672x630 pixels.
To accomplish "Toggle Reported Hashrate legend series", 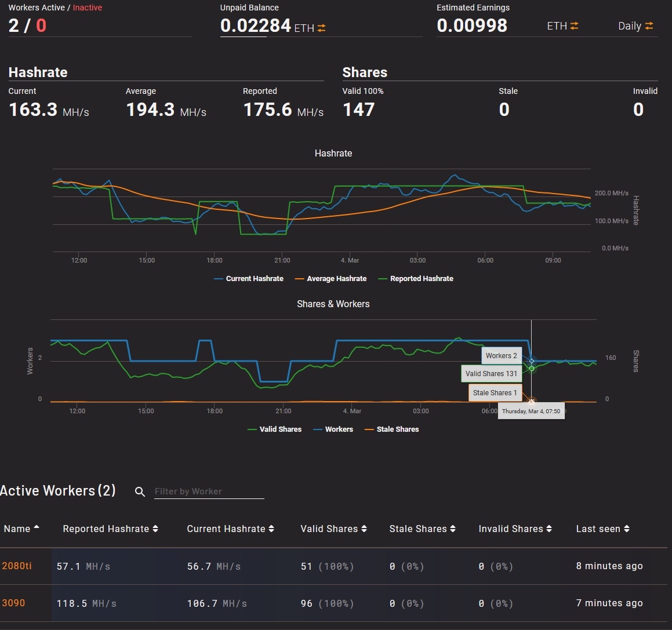I will point(415,279).
